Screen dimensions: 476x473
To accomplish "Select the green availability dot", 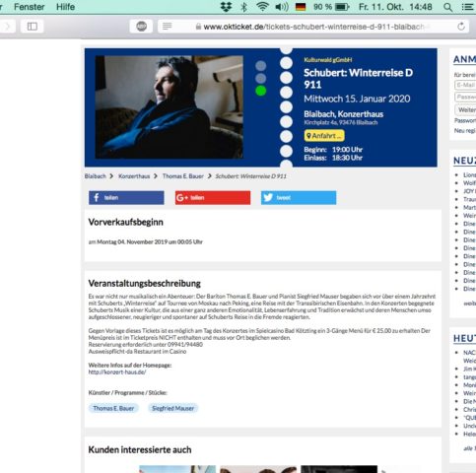I will tap(261, 91).
